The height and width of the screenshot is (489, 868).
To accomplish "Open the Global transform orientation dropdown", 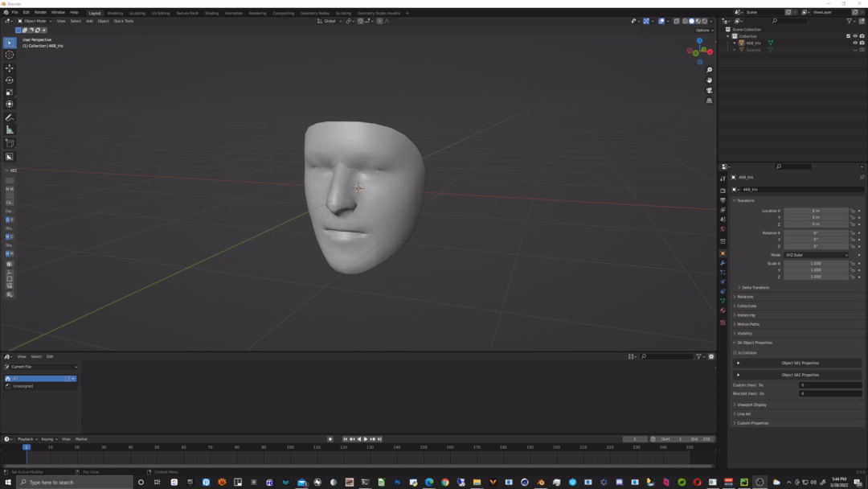I will click(330, 21).
